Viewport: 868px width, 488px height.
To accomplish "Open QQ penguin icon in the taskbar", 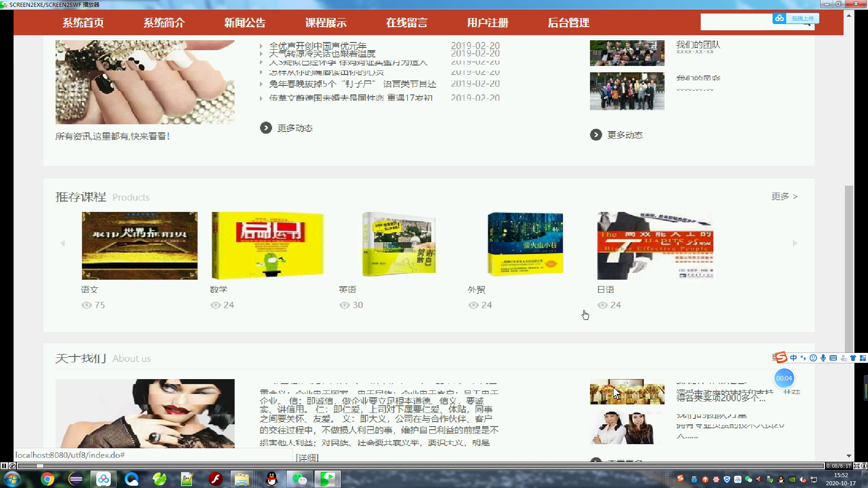I will pos(271,479).
